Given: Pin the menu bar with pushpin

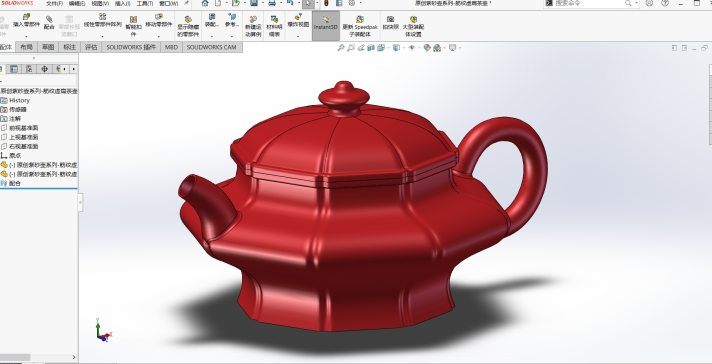Looking at the screenshot, I should (x=187, y=3).
